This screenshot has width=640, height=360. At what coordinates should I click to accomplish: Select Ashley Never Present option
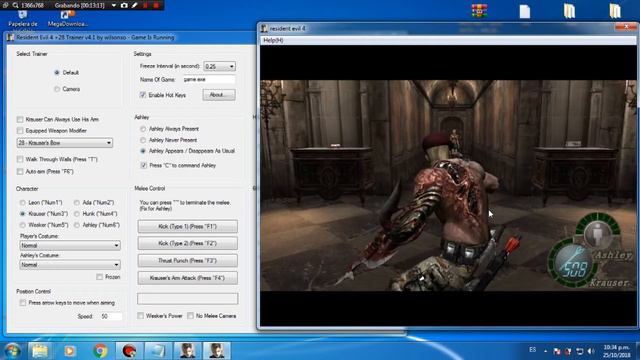(143, 140)
